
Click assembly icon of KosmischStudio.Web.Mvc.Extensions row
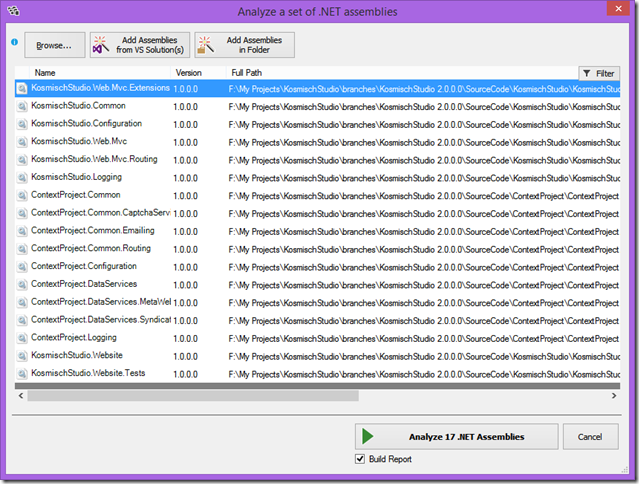tap(22, 88)
